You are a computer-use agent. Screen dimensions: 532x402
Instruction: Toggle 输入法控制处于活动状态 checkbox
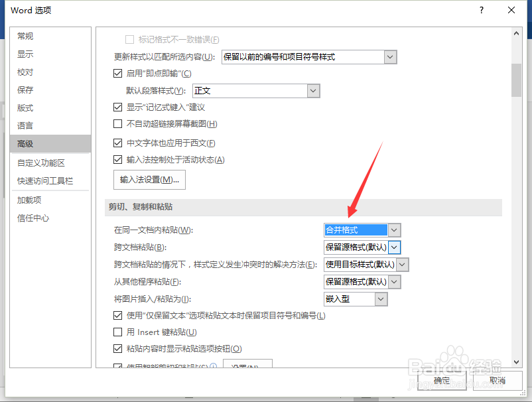(117, 159)
